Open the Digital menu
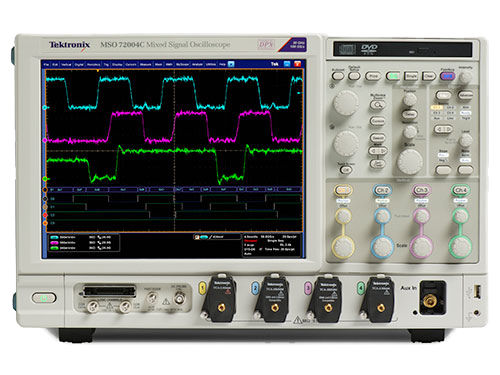500x375 pixels. click(x=79, y=64)
